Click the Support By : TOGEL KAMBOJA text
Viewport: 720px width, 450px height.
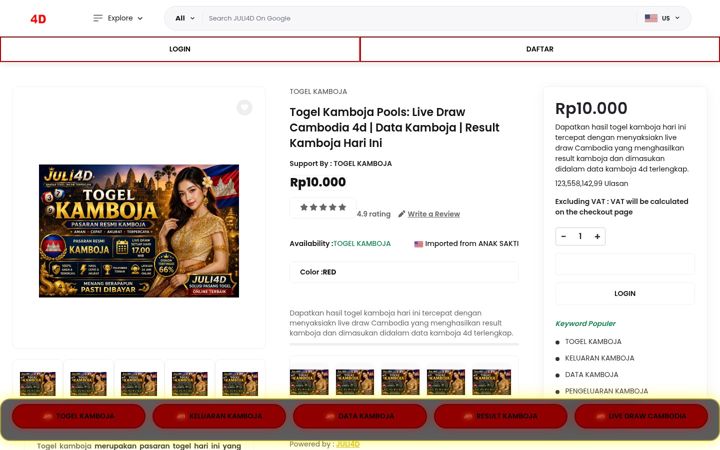[x=340, y=163]
